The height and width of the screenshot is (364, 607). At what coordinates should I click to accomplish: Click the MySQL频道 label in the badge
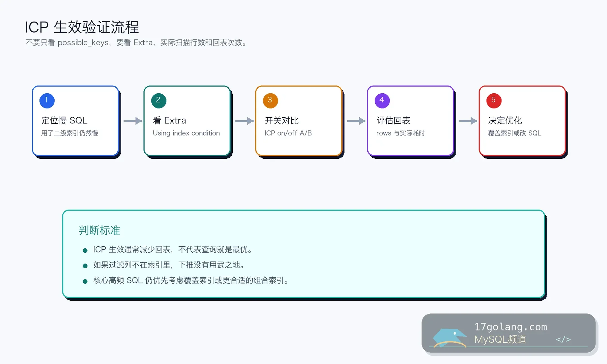(500, 339)
